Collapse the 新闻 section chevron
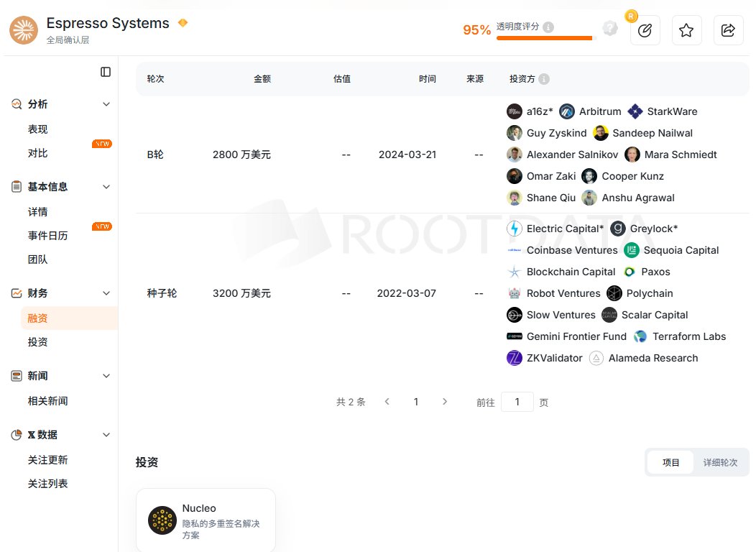This screenshot has height=552, width=756. click(106, 375)
